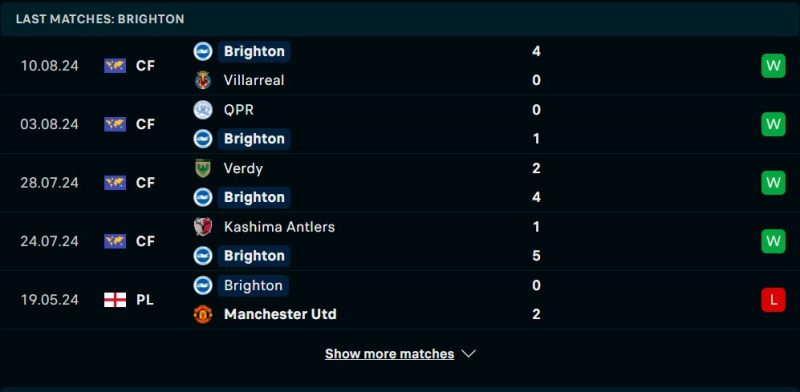Open Manchester Utd team name

[280, 314]
